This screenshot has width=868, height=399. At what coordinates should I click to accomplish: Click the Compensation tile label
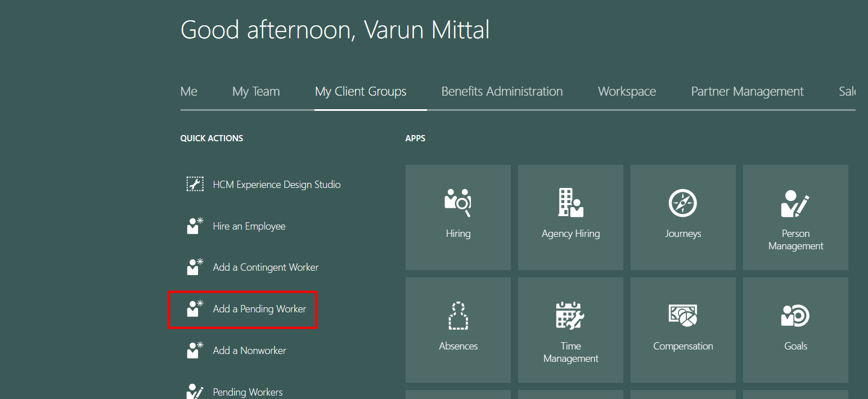pyautogui.click(x=683, y=346)
